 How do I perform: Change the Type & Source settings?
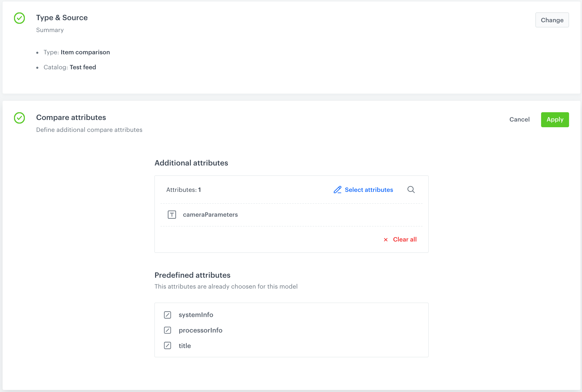(552, 20)
